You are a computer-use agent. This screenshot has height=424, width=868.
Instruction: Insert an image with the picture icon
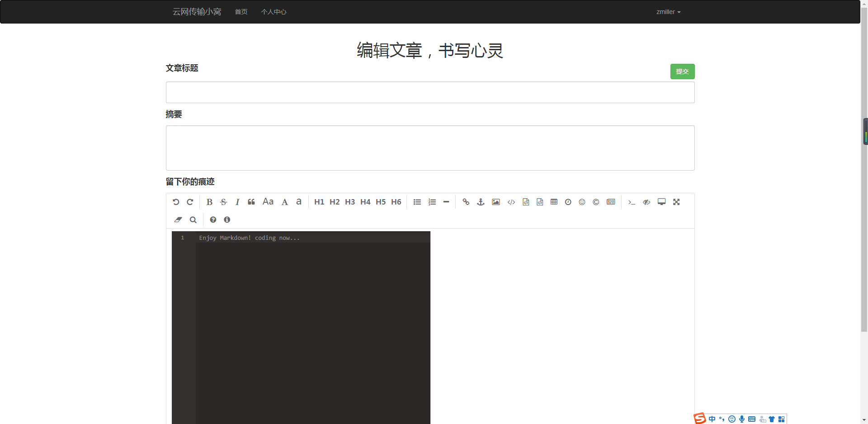click(x=496, y=202)
